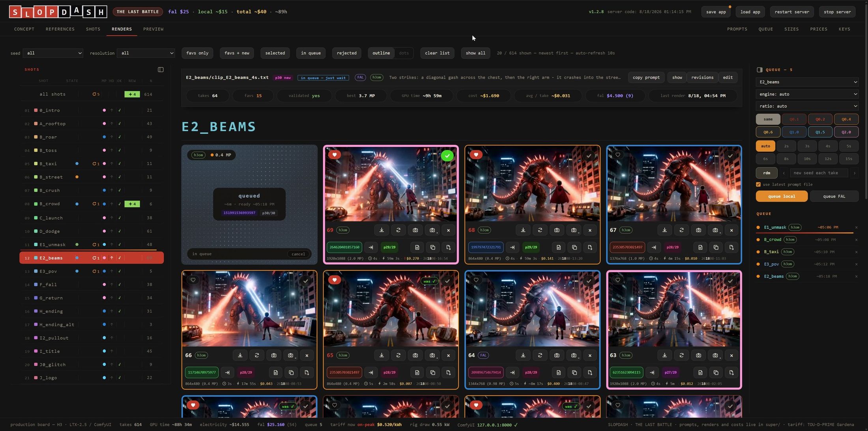Click the re-render arrows icon on take 69
Screen dimensions: 868x431
pyautogui.click(x=398, y=230)
